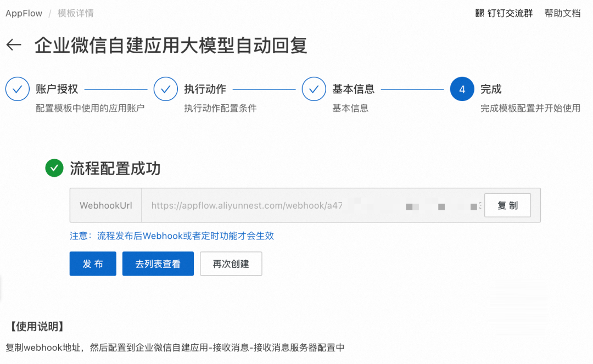The width and height of the screenshot is (593, 364).
Task: Click the step 4 完成 circle
Action: point(462,89)
